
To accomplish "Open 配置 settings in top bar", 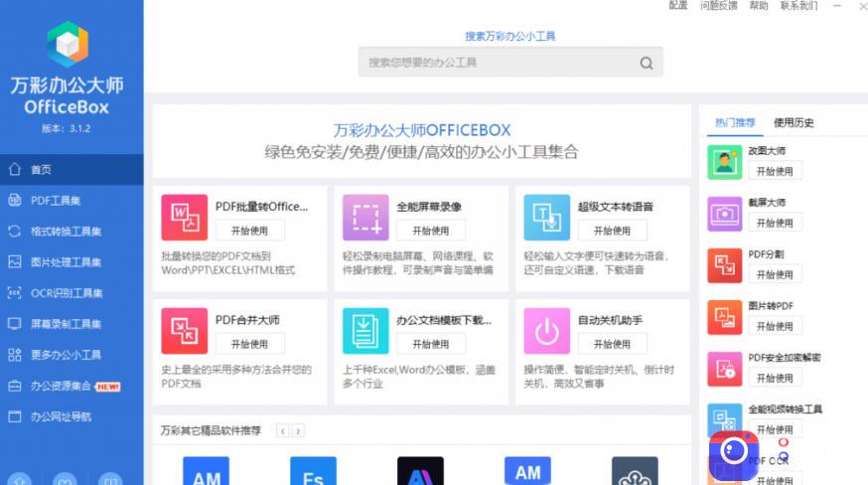I will pyautogui.click(x=678, y=6).
